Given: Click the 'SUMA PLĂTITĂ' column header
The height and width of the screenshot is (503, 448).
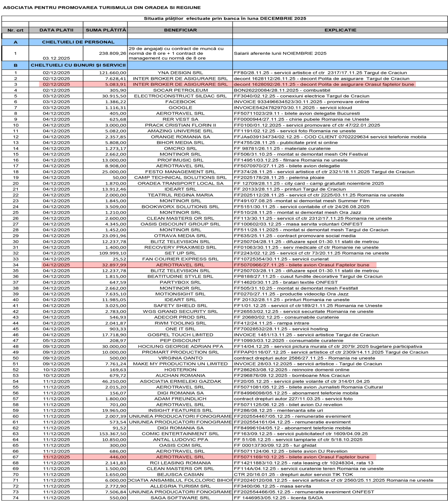Looking at the screenshot, I should (x=106, y=30).
